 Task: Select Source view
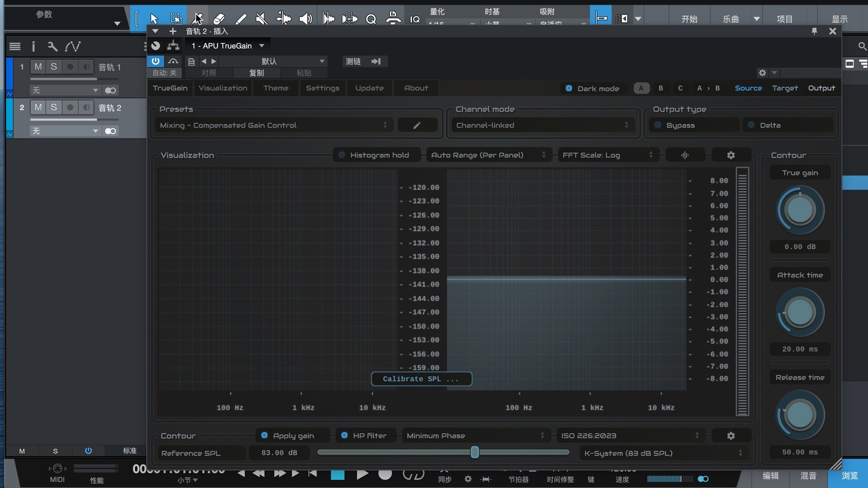click(748, 88)
